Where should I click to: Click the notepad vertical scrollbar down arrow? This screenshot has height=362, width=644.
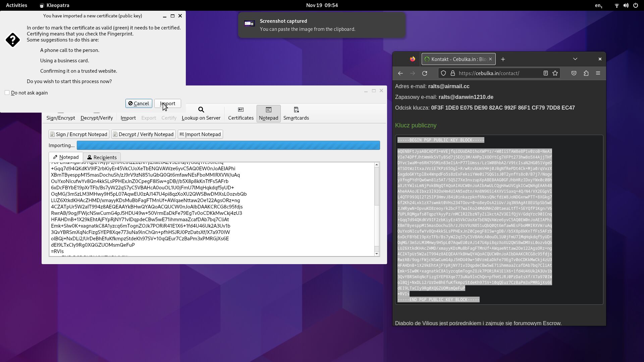377,254
